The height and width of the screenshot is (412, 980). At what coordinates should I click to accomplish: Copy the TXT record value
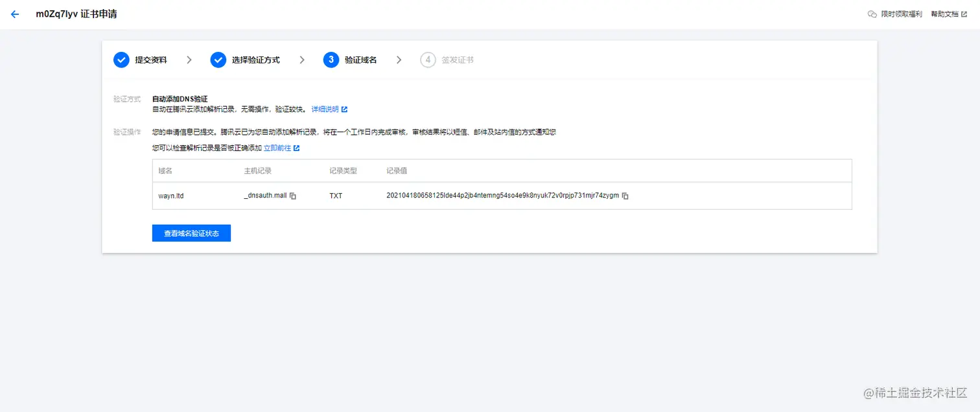point(624,195)
